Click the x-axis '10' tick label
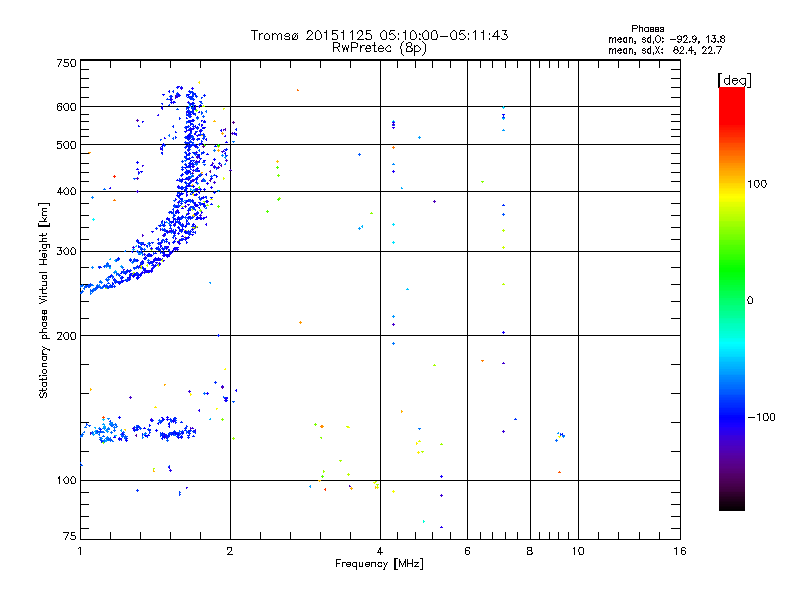This screenshot has height=600, width=800. pyautogui.click(x=578, y=551)
